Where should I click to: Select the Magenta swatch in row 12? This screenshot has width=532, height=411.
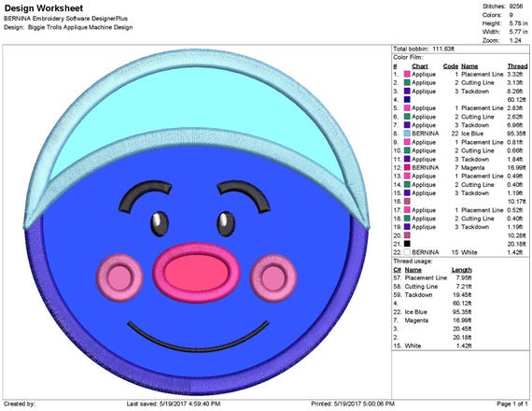407,167
